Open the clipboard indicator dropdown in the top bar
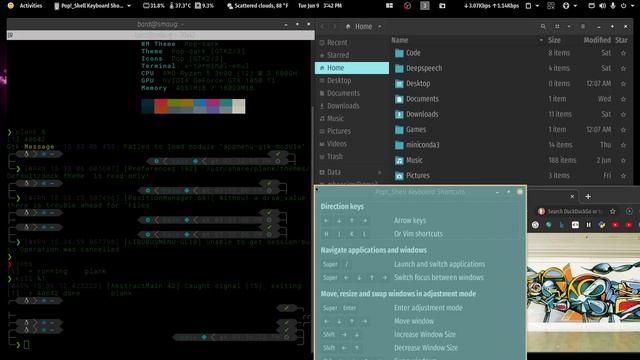The width and height of the screenshot is (640, 360). [x=532, y=6]
